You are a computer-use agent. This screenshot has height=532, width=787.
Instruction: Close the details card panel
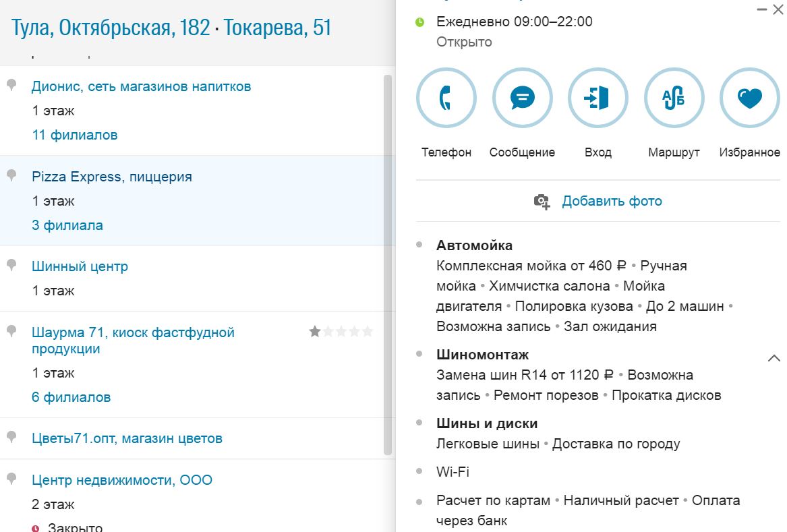click(780, 9)
